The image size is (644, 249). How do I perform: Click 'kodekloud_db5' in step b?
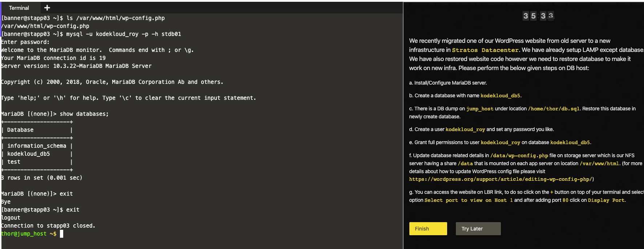coord(500,95)
